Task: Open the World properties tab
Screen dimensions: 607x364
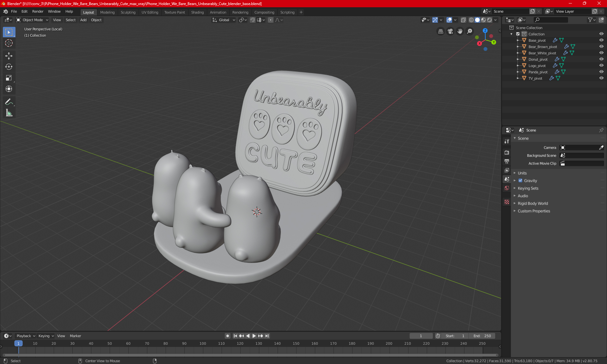Action: [507, 188]
